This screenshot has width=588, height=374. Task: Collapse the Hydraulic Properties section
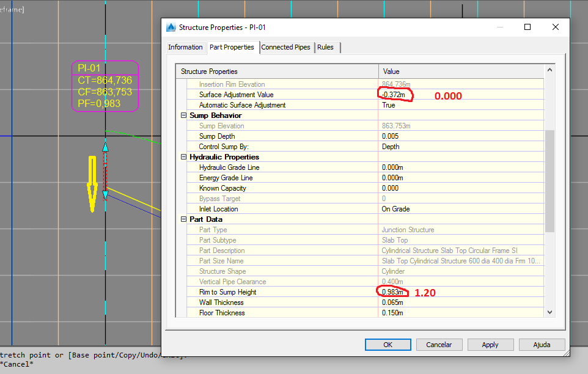pyautogui.click(x=183, y=157)
